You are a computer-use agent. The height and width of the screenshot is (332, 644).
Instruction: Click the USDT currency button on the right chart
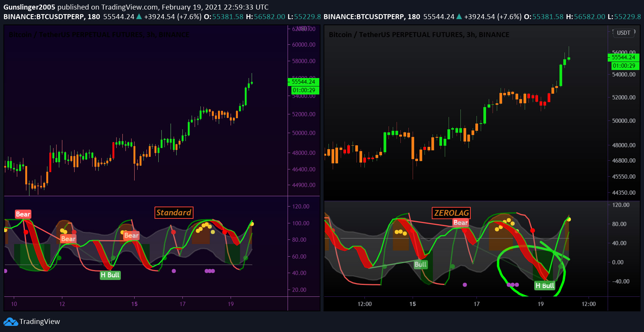pyautogui.click(x=623, y=33)
